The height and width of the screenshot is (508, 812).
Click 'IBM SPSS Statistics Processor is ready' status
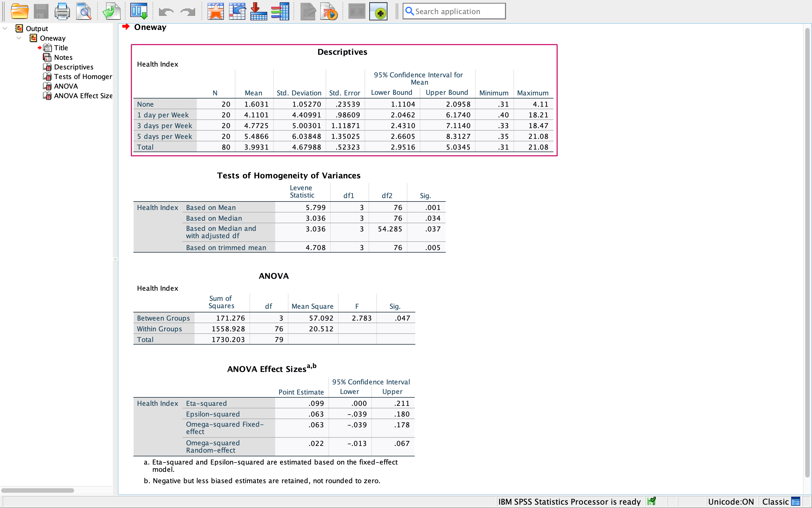570,502
